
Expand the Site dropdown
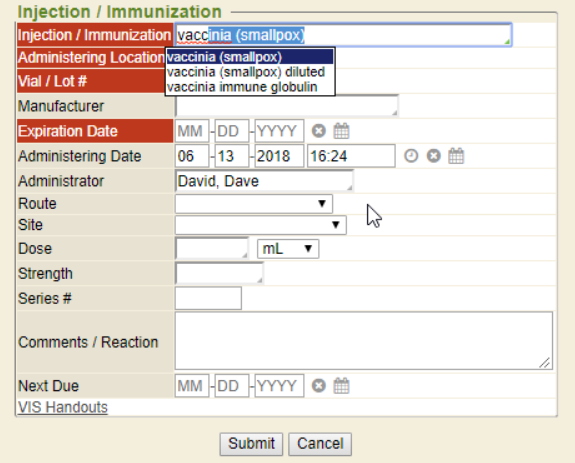click(261, 225)
